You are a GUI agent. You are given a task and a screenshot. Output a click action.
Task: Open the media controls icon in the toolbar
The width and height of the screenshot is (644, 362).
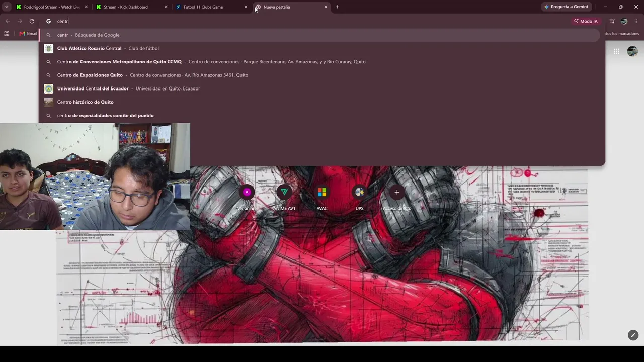click(612, 21)
